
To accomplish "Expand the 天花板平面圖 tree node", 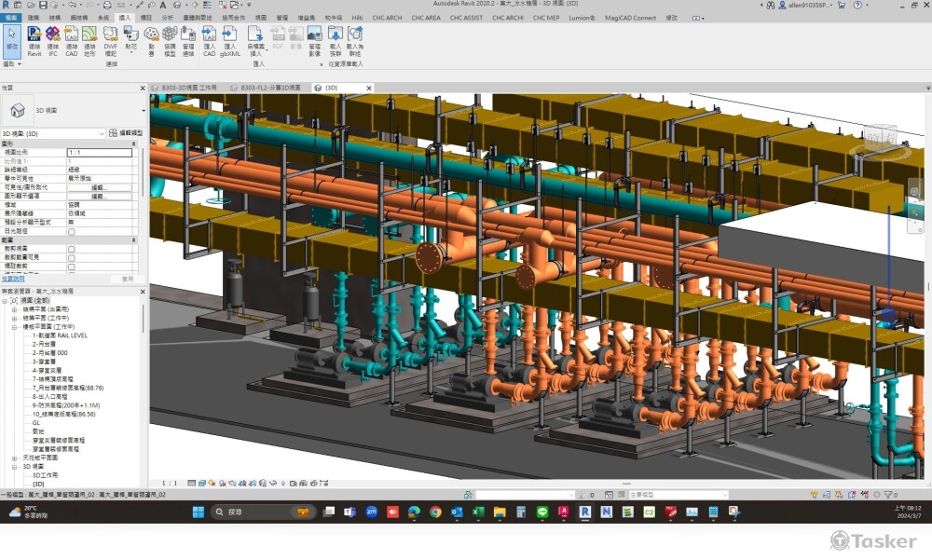I will coord(15,458).
